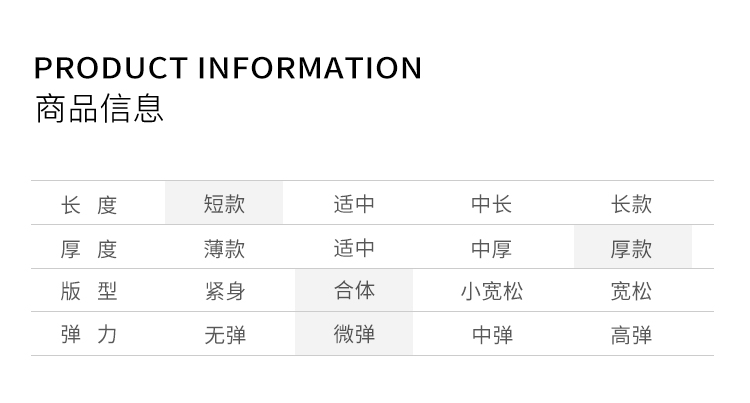Click the highlighted 厚款 option
Screen dimensions: 750x403
coord(632,248)
